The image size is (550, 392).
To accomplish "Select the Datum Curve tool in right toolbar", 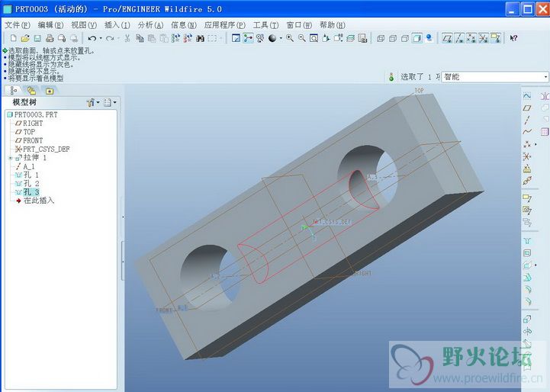I will (x=527, y=132).
